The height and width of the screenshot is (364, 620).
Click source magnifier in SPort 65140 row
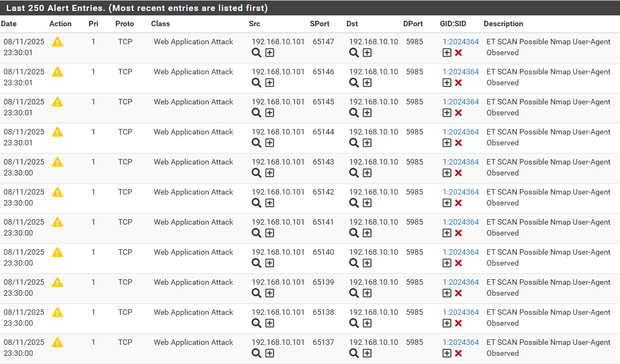pyautogui.click(x=256, y=263)
